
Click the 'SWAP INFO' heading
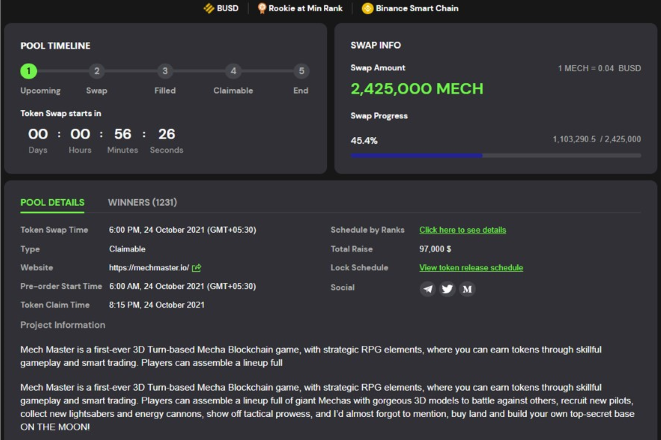(376, 45)
